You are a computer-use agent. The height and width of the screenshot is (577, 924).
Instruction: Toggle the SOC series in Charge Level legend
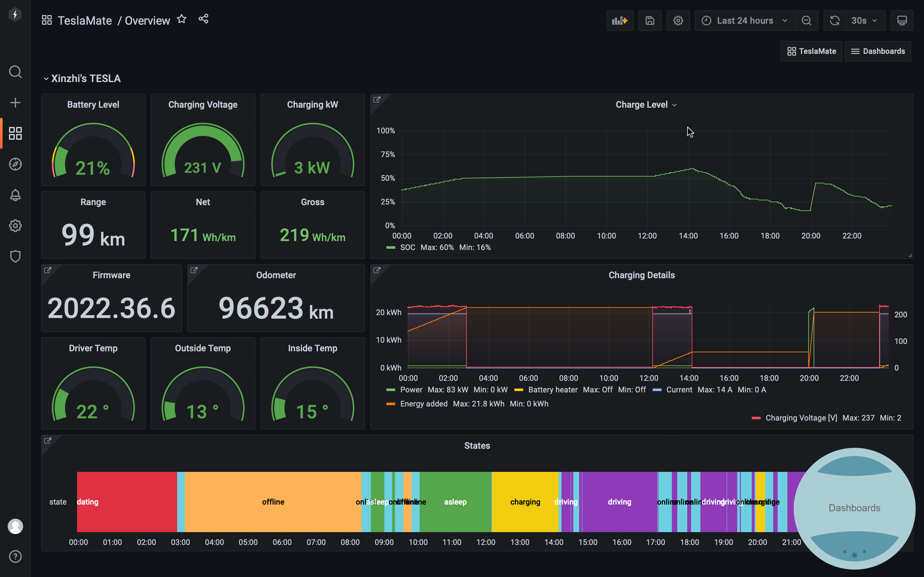pyautogui.click(x=408, y=247)
